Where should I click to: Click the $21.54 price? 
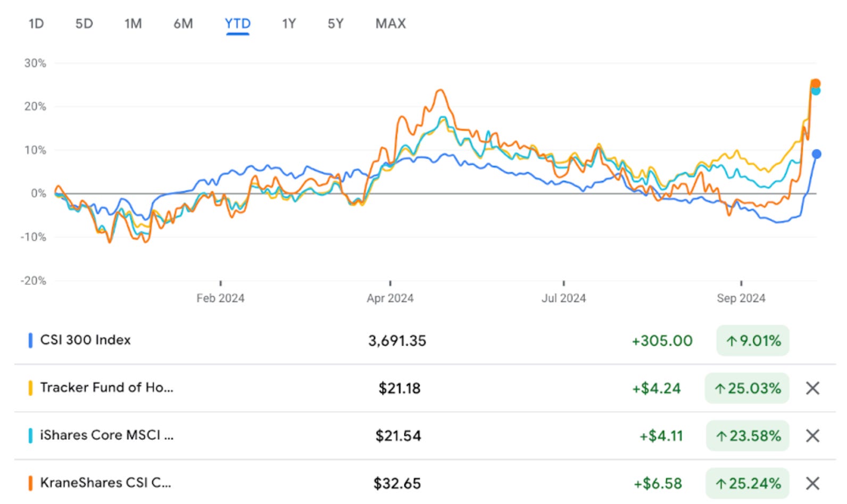pyautogui.click(x=398, y=436)
